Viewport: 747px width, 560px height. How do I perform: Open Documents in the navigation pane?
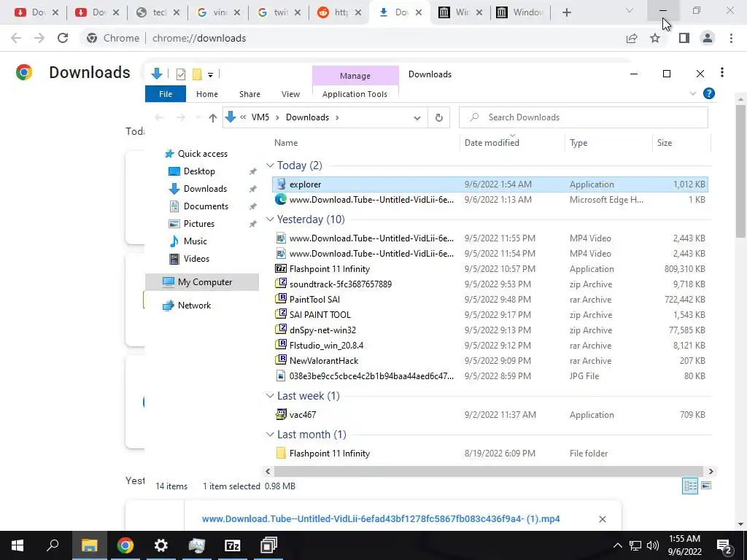pos(206,206)
